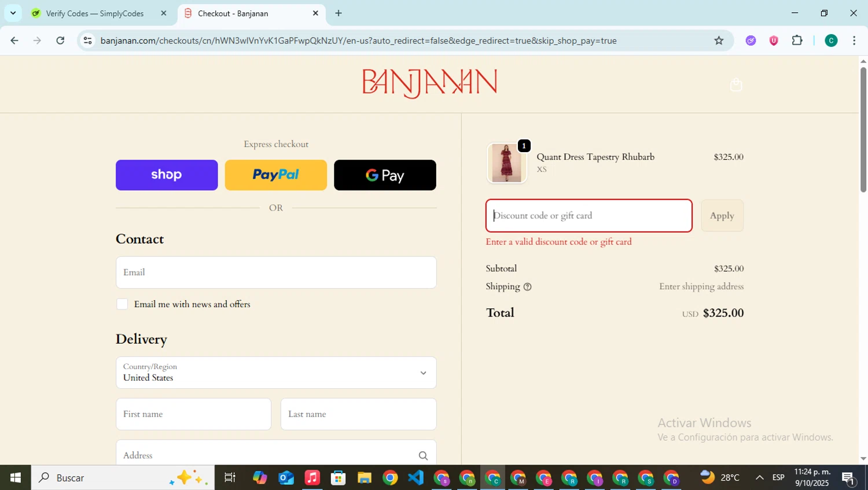
Task: View site information icon in address bar
Action: click(x=87, y=40)
